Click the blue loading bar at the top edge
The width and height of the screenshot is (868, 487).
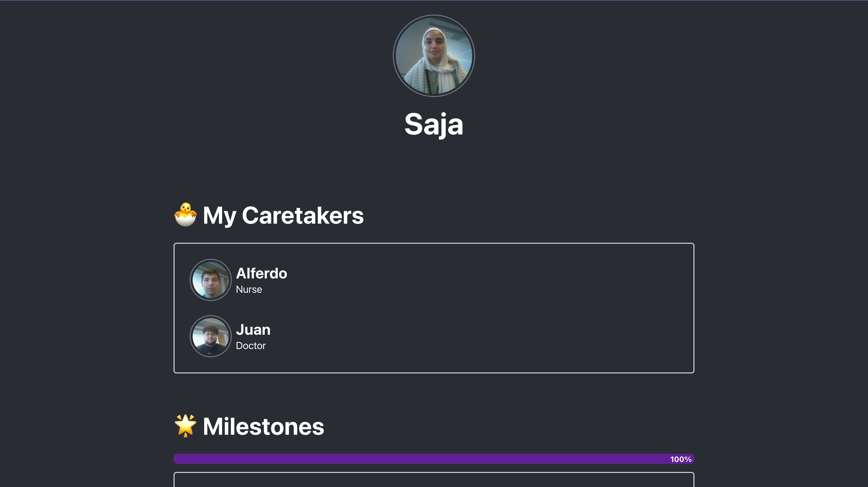434,0
